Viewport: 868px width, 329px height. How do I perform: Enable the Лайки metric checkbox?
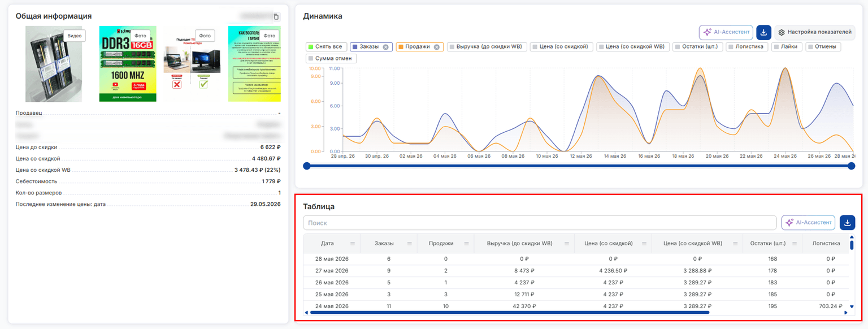(776, 47)
